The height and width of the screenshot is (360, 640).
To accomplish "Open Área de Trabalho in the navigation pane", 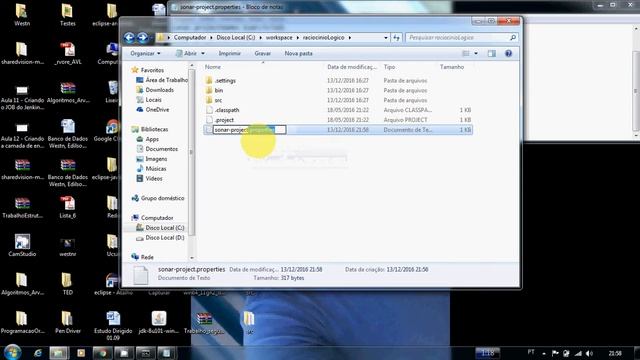I will (167, 80).
